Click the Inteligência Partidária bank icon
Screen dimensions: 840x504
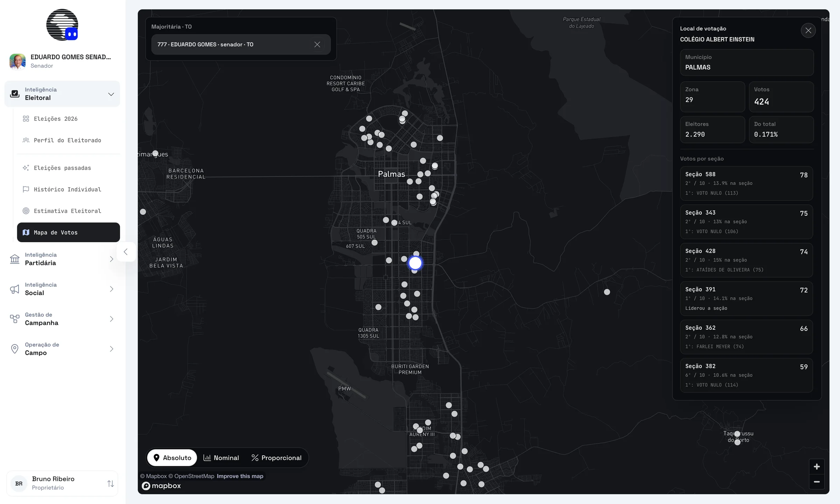click(15, 259)
